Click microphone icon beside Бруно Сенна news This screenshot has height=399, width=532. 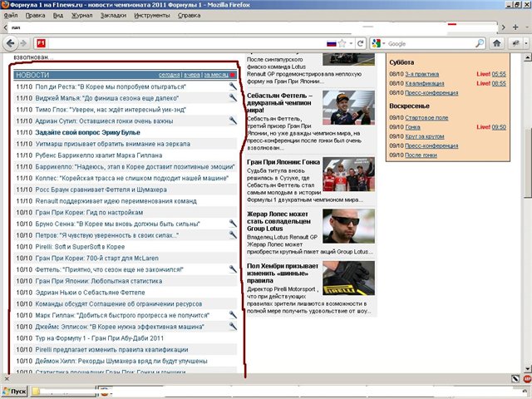point(233,224)
